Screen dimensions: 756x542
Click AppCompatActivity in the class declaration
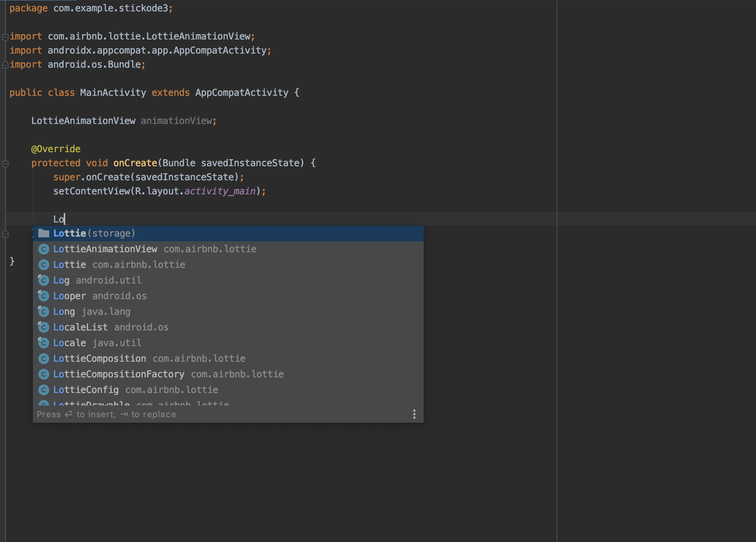242,93
